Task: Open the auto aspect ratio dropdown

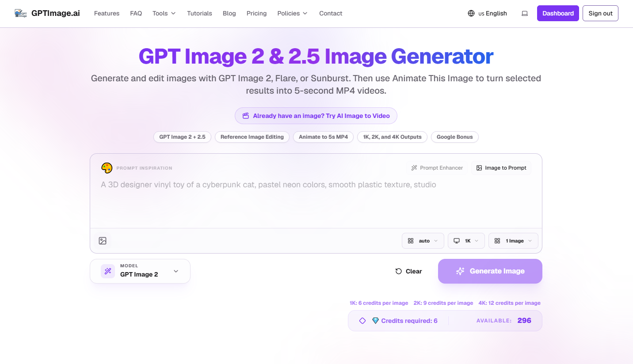Action: click(423, 241)
